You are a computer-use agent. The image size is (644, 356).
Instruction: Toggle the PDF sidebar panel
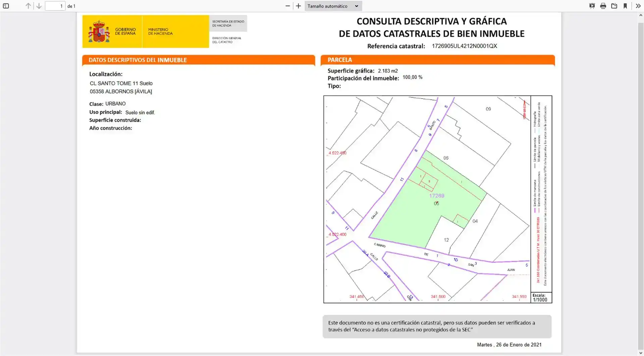[6, 6]
